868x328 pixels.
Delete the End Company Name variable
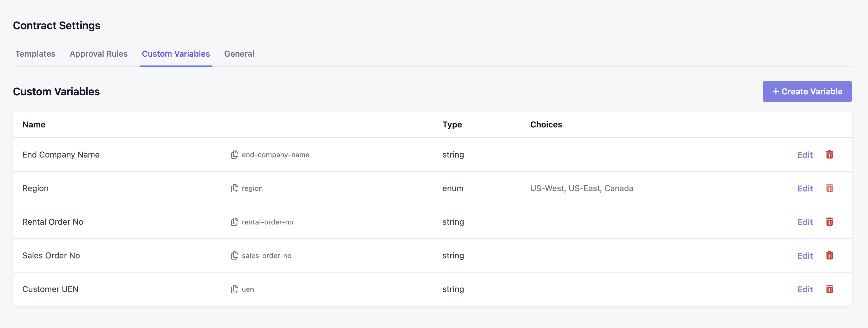[829, 155]
